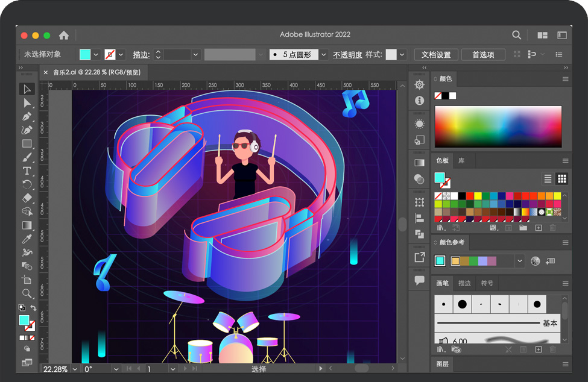Select the Eyedropper tool
The width and height of the screenshot is (588, 382).
pos(27,239)
